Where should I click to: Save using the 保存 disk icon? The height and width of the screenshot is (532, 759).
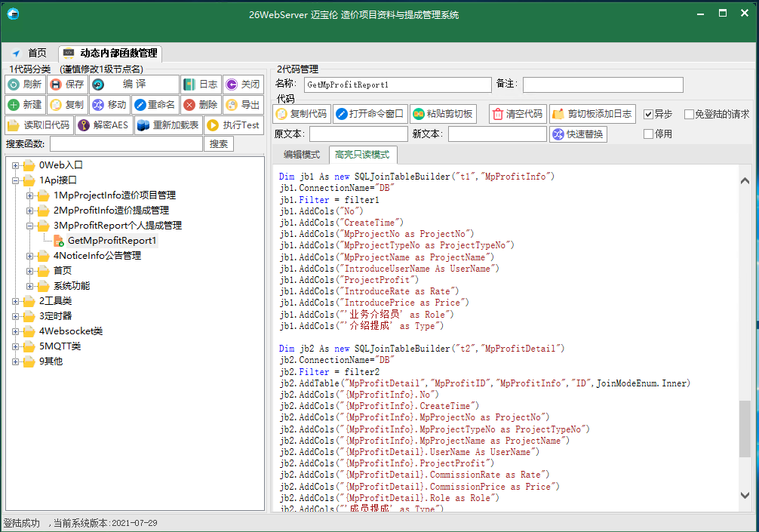tap(68, 85)
